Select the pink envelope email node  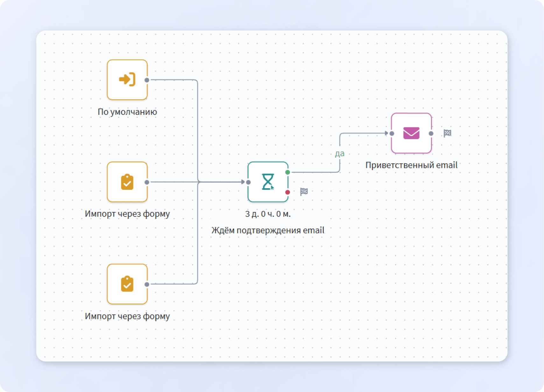click(411, 133)
